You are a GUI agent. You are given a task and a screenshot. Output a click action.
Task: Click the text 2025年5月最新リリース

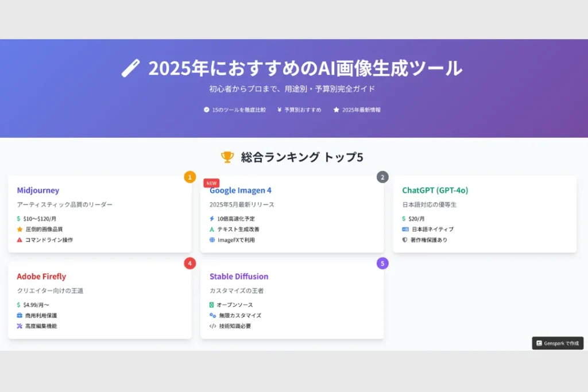tap(242, 205)
